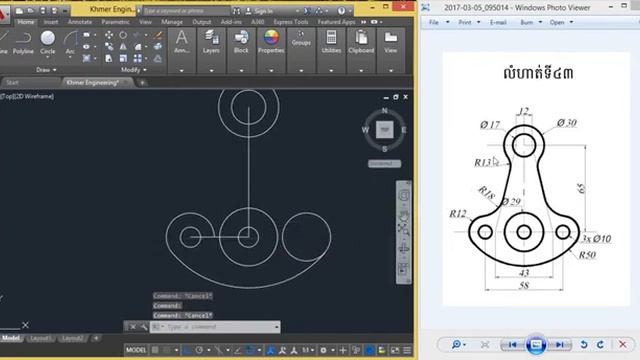
Task: Select the Mirror tool in Modify panel
Action: click(x=123, y=47)
